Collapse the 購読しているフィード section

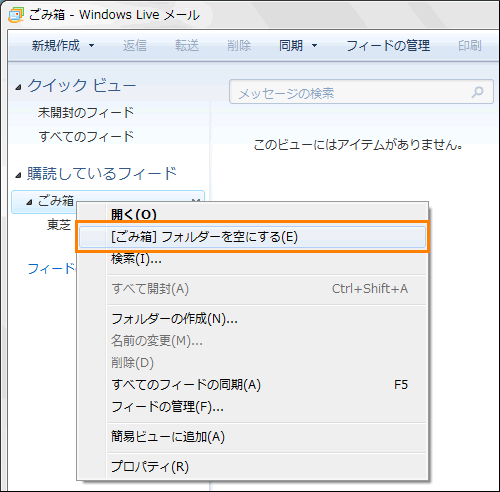(18, 175)
